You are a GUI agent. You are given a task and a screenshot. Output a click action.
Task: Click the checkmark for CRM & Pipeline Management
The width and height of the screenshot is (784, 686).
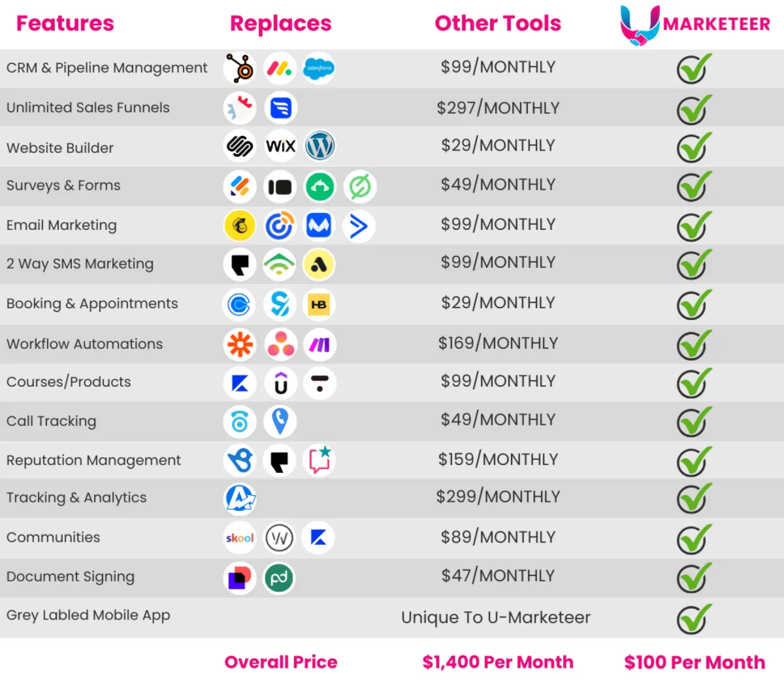(x=693, y=69)
